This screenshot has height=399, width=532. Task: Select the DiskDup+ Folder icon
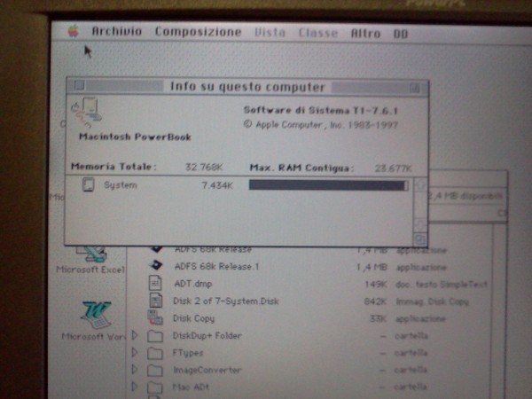(155, 336)
